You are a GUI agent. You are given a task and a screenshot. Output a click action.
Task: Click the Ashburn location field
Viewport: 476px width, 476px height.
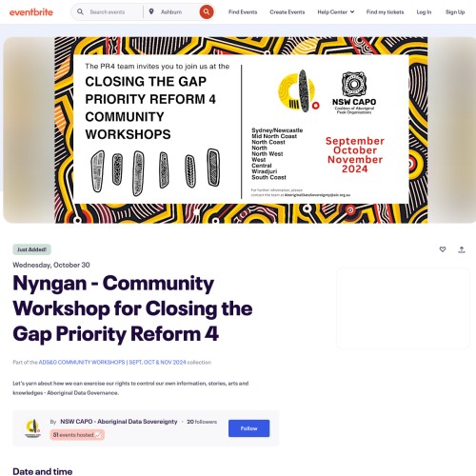(178, 12)
